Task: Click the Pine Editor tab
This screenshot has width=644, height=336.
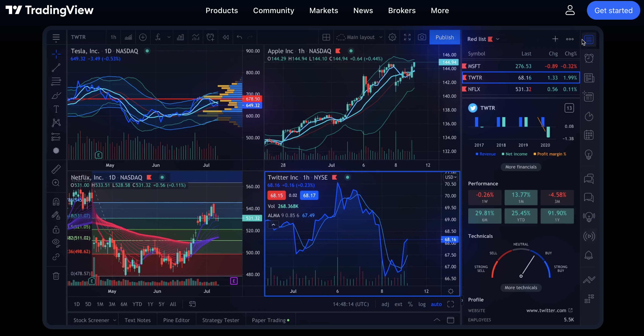Action: (x=176, y=320)
